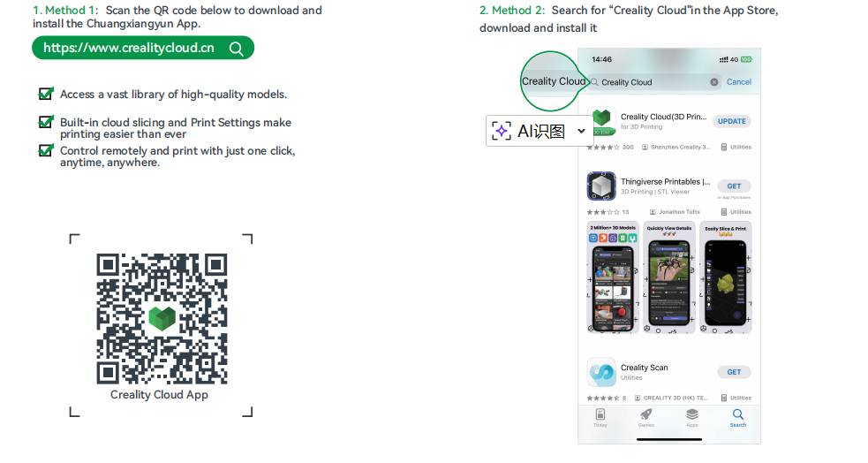
Task: Cancel the App Store search
Action: point(739,82)
